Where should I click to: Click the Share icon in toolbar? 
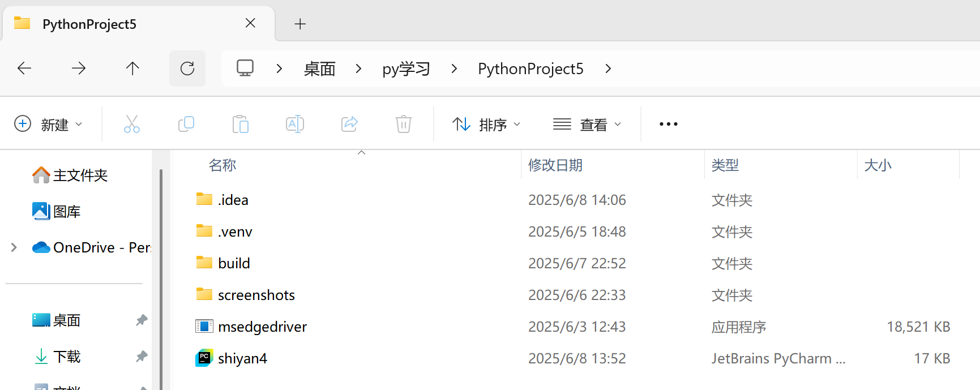(349, 124)
